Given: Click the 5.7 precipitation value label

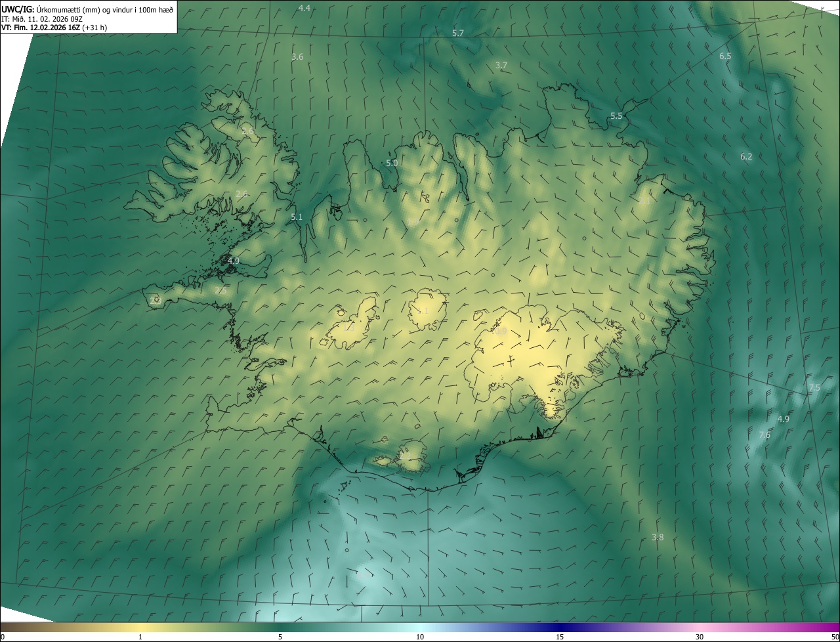Looking at the screenshot, I should 458,33.
